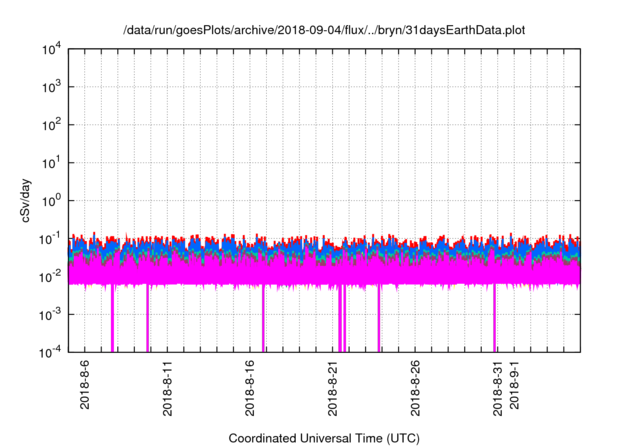Click the 2018-9-1 date label
The image size is (640, 448).
point(514,384)
